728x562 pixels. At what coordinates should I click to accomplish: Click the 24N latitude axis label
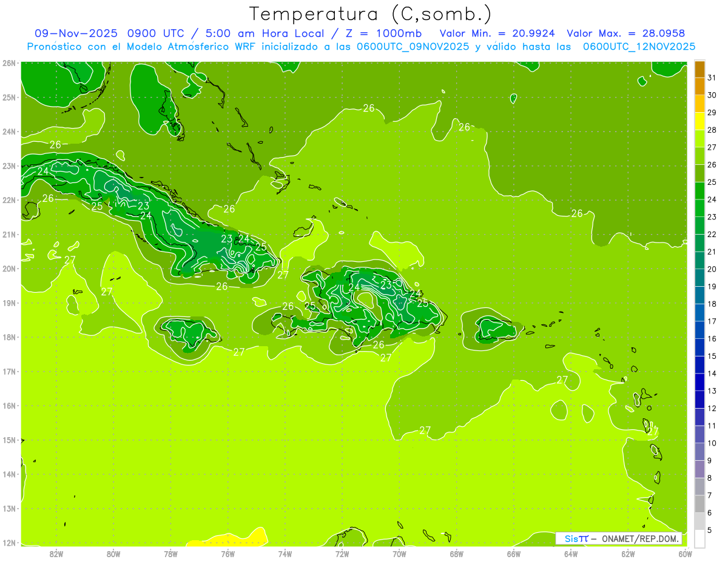pyautogui.click(x=10, y=132)
